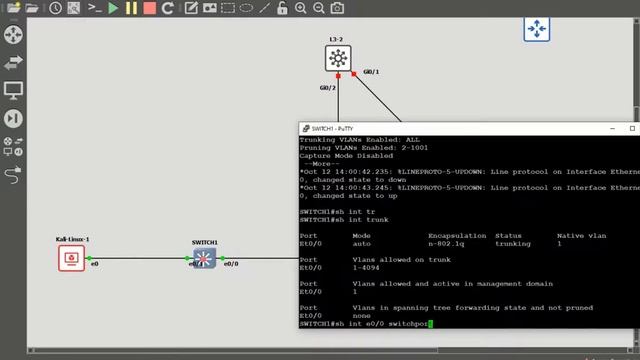
Task: Toggle show/hide interface labels icon
Action: (74, 8)
